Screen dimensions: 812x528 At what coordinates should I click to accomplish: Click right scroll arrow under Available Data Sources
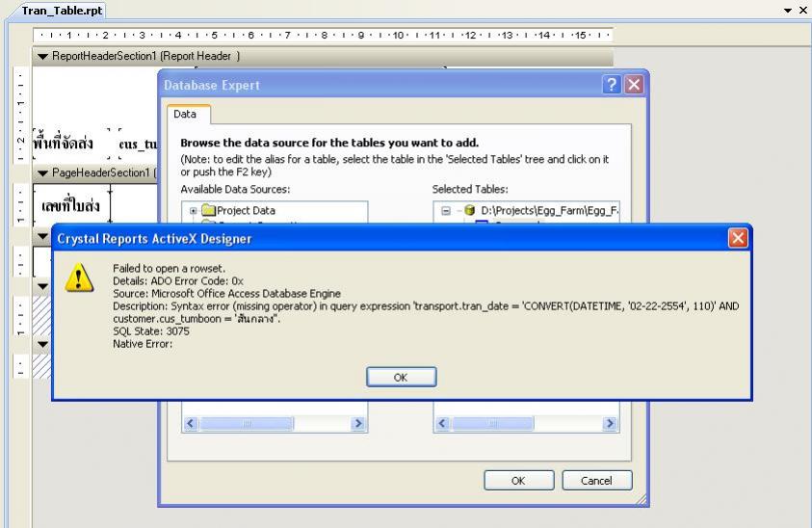point(358,424)
